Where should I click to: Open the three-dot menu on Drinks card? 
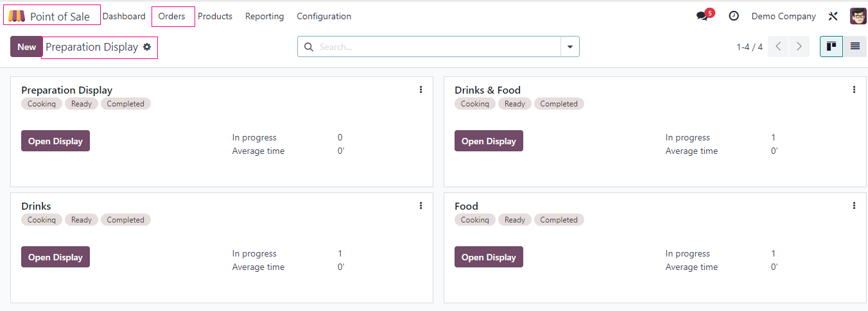click(421, 206)
